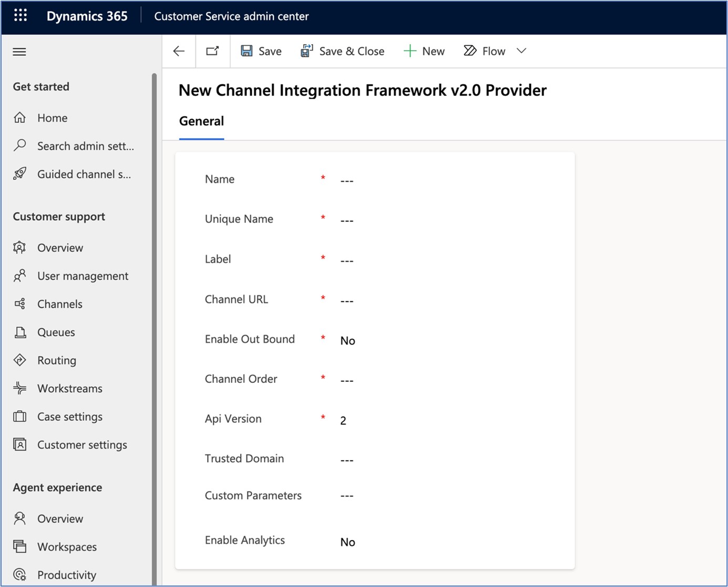Collapse the sidebar with the hamburger icon

pyautogui.click(x=19, y=52)
